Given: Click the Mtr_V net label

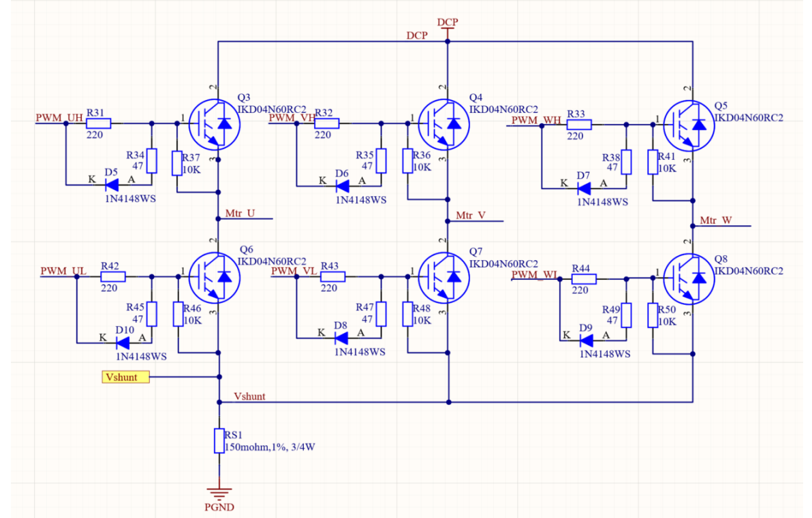Looking at the screenshot, I should 470,215.
